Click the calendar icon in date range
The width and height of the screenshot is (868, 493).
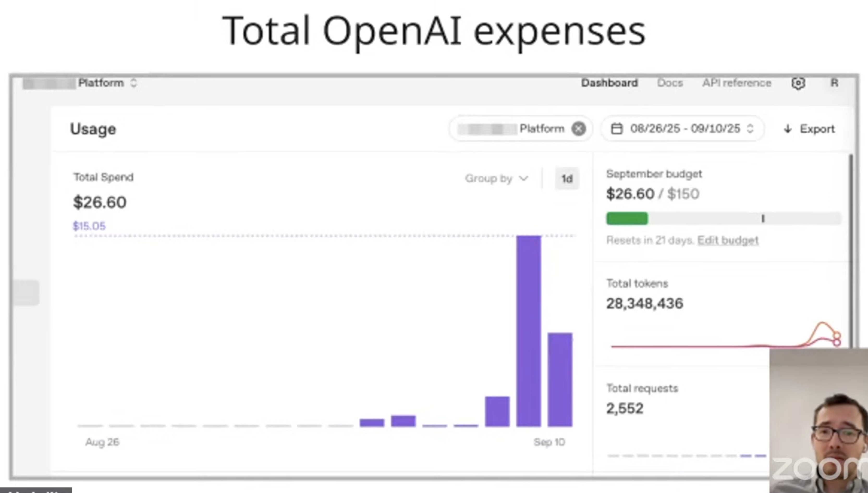coord(616,129)
